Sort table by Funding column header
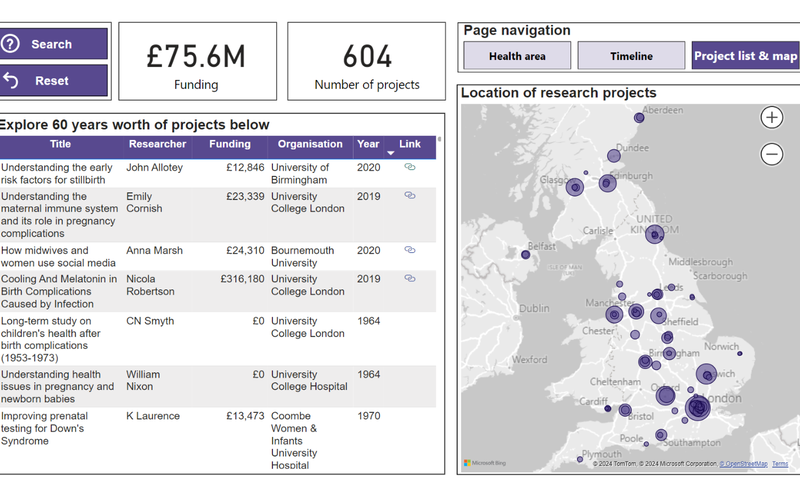The height and width of the screenshot is (500, 800). (x=230, y=144)
